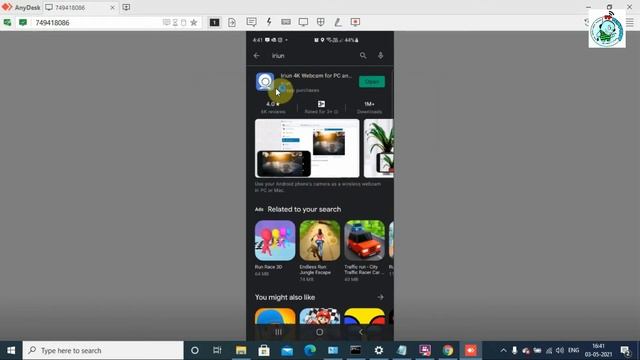Open the Windows Start menu

pos(11,350)
